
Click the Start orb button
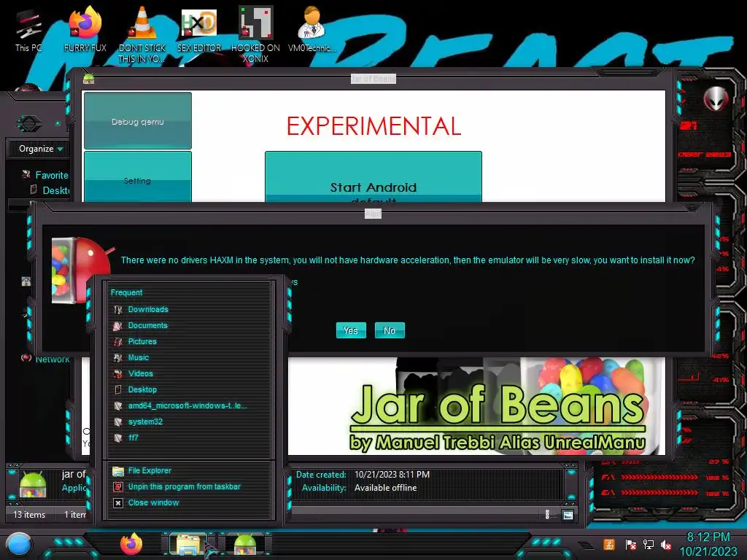tap(18, 544)
